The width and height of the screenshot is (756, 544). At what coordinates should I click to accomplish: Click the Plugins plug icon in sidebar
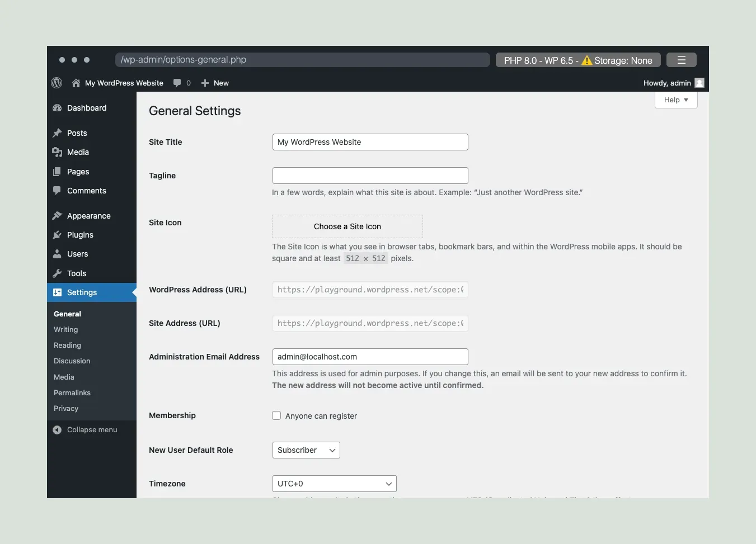pos(57,235)
